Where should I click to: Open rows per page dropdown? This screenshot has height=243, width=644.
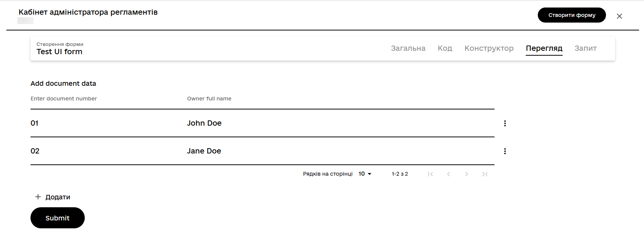pos(365,174)
